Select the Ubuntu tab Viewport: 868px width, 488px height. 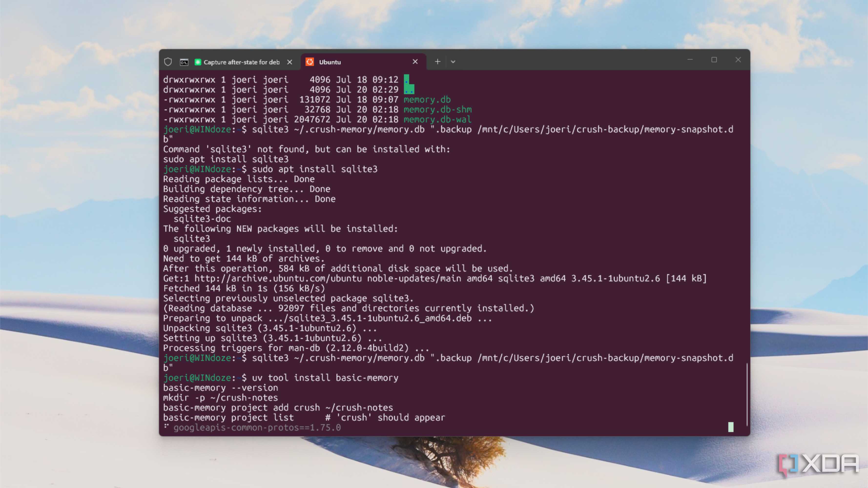[x=363, y=62]
